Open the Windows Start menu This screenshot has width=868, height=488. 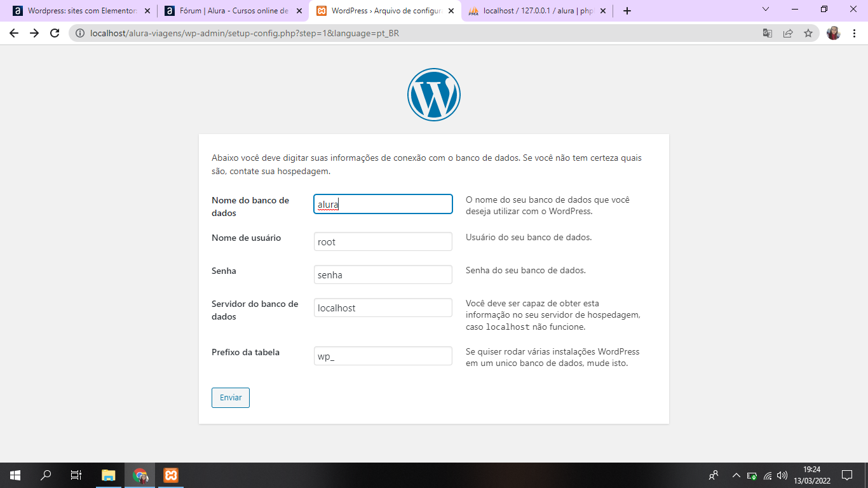(15, 475)
